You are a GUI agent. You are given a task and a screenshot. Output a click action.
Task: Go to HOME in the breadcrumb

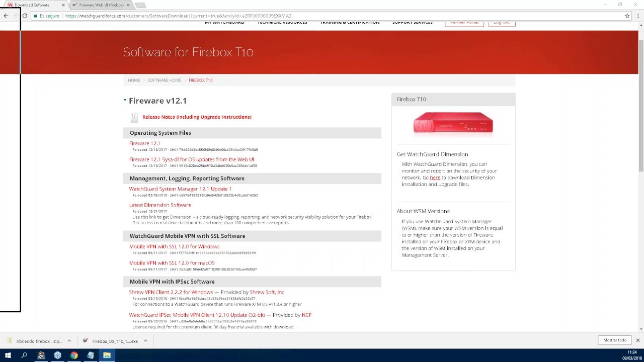pos(134,80)
